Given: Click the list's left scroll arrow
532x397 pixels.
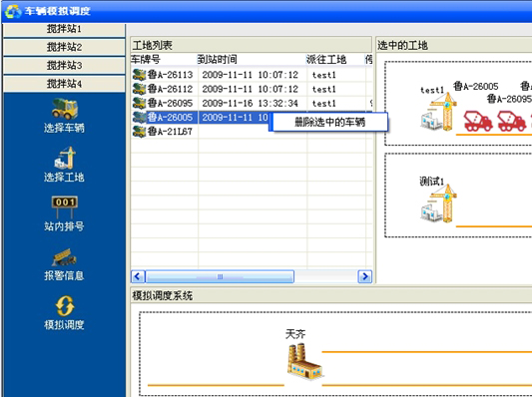Looking at the screenshot, I should [138, 276].
